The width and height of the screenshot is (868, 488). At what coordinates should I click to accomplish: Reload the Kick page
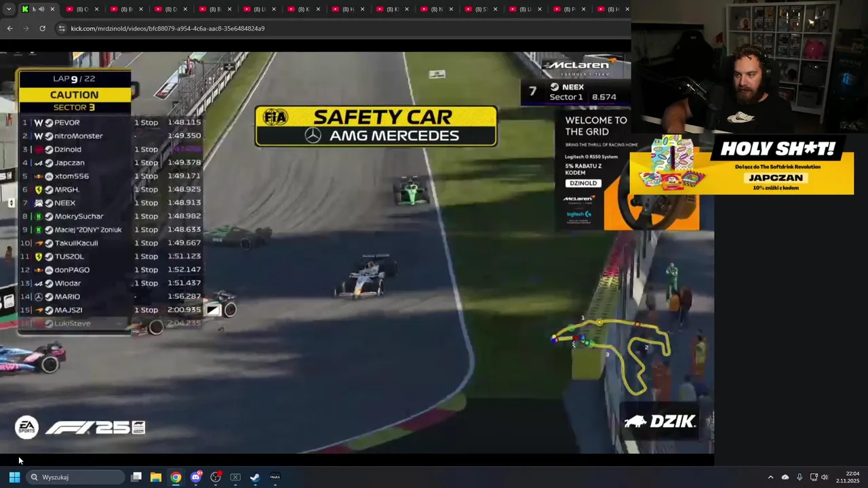42,28
